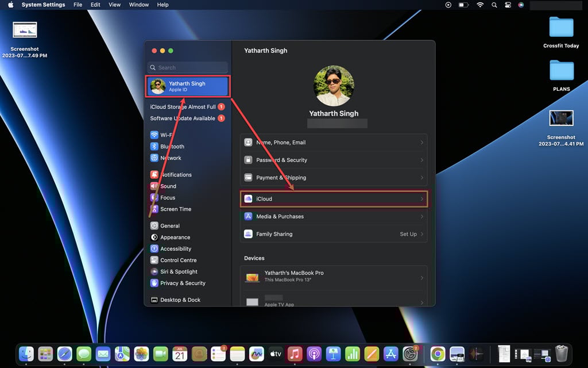This screenshot has width=588, height=368.
Task: Open Photos from the Dock
Action: pos(141,354)
